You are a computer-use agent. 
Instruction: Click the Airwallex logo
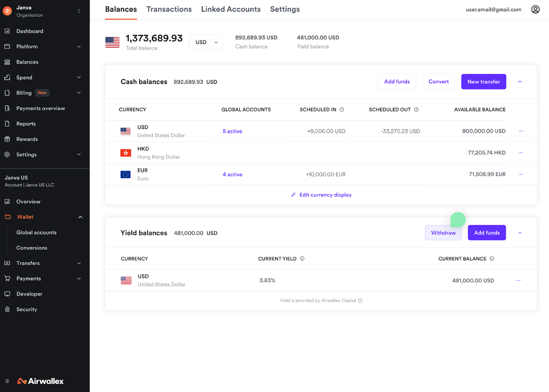pyautogui.click(x=40, y=381)
